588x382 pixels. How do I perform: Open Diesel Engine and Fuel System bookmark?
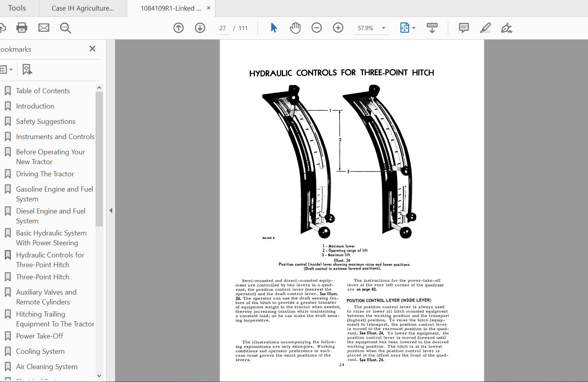coord(51,216)
